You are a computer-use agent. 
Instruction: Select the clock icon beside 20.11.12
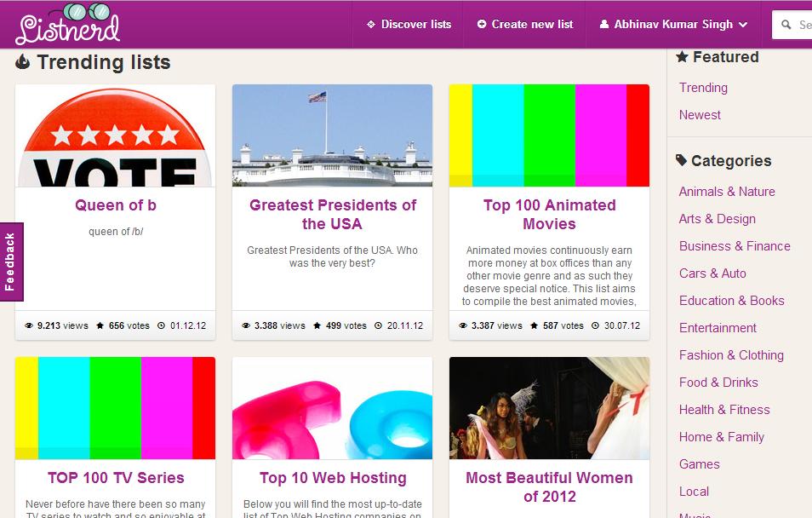coord(379,325)
